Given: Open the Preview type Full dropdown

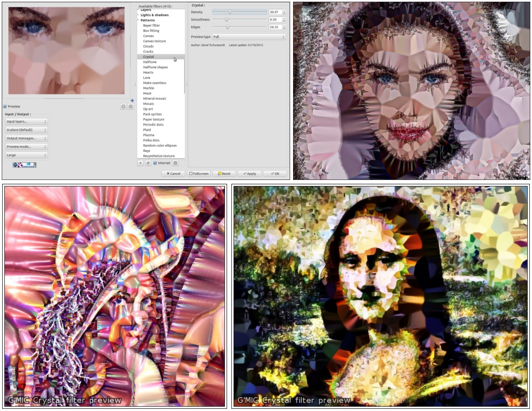Looking at the screenshot, I should [249, 37].
